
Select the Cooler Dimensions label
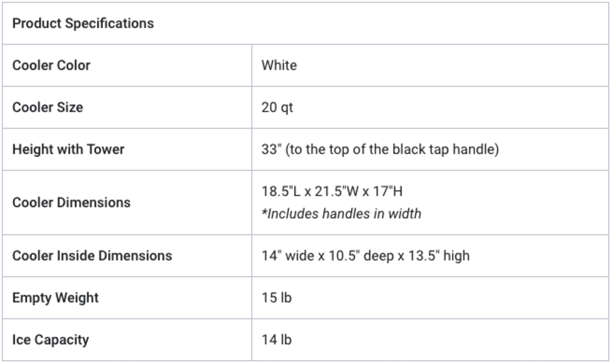pos(71,203)
